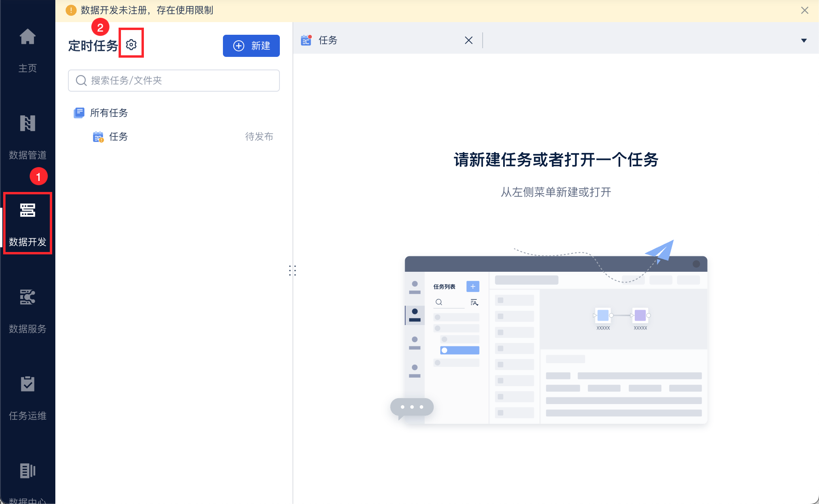Click the 待发布 status label

click(259, 137)
